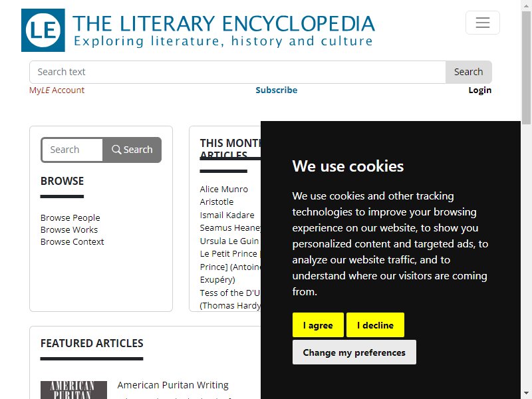The height and width of the screenshot is (399, 532).
Task: Open the Alice Munro article
Action: 224,190
